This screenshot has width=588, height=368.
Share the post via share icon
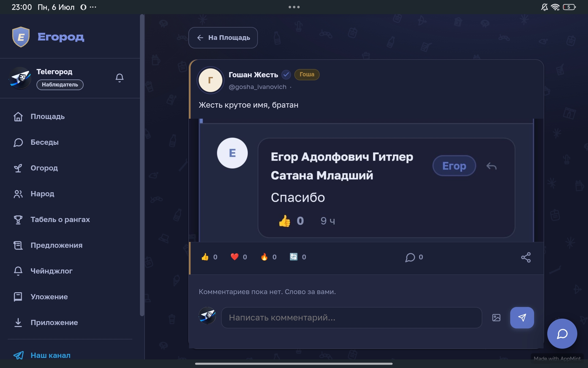526,257
